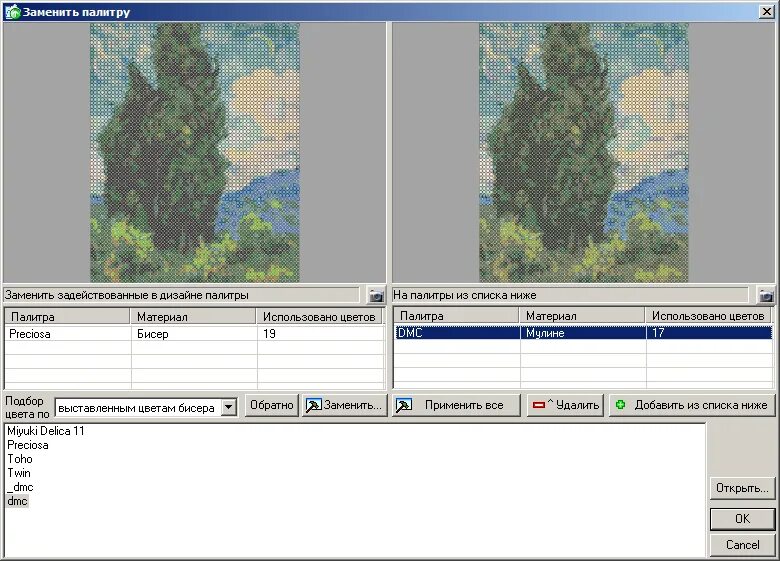780x561 pixels.
Task: Select the DMC row in the right table
Action: tap(583, 333)
